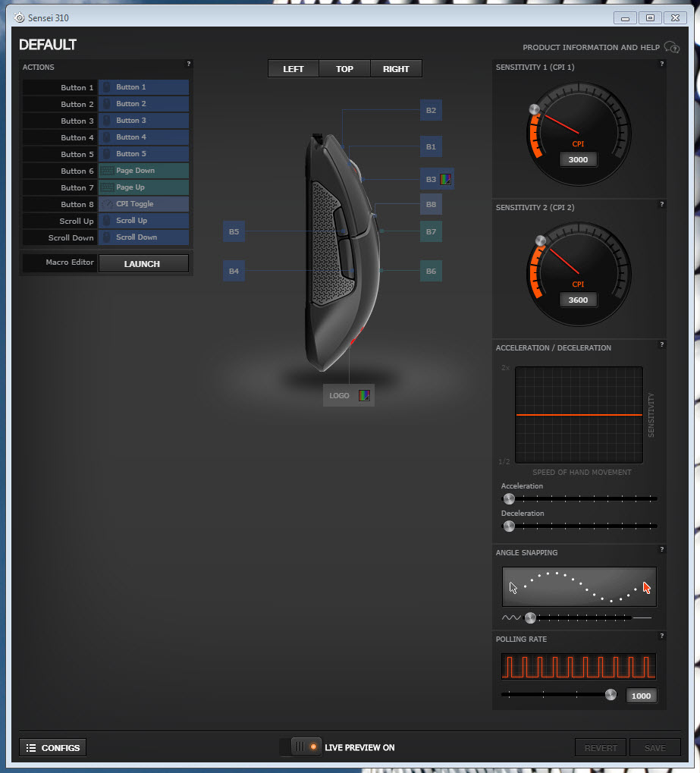Open the Button 1 action dropdown
The image size is (700, 773).
(143, 87)
